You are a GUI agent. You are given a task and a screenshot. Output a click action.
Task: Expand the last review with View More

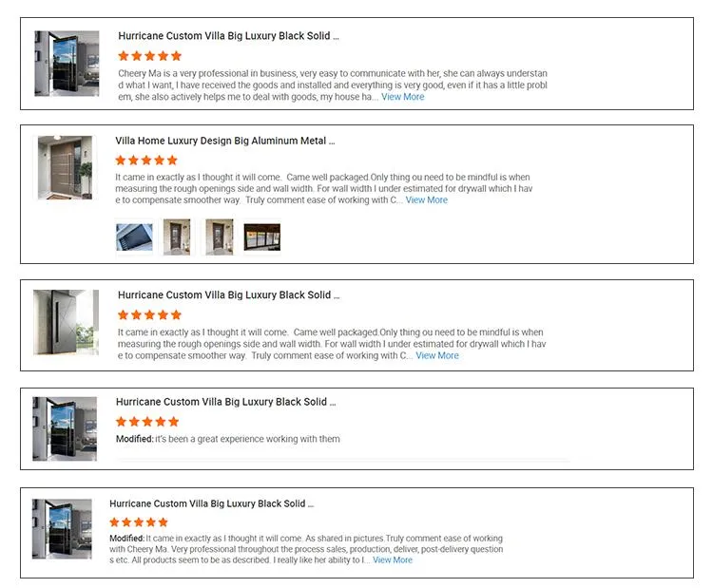393,560
